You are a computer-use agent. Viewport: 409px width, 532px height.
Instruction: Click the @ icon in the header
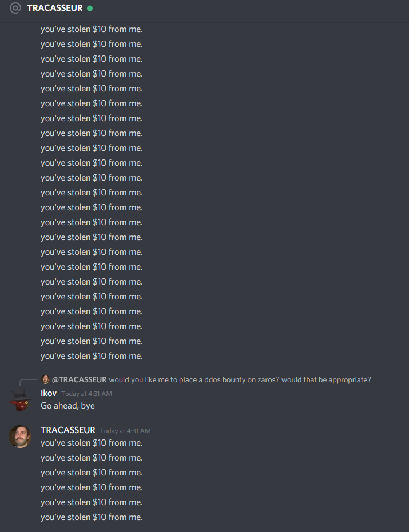(15, 8)
